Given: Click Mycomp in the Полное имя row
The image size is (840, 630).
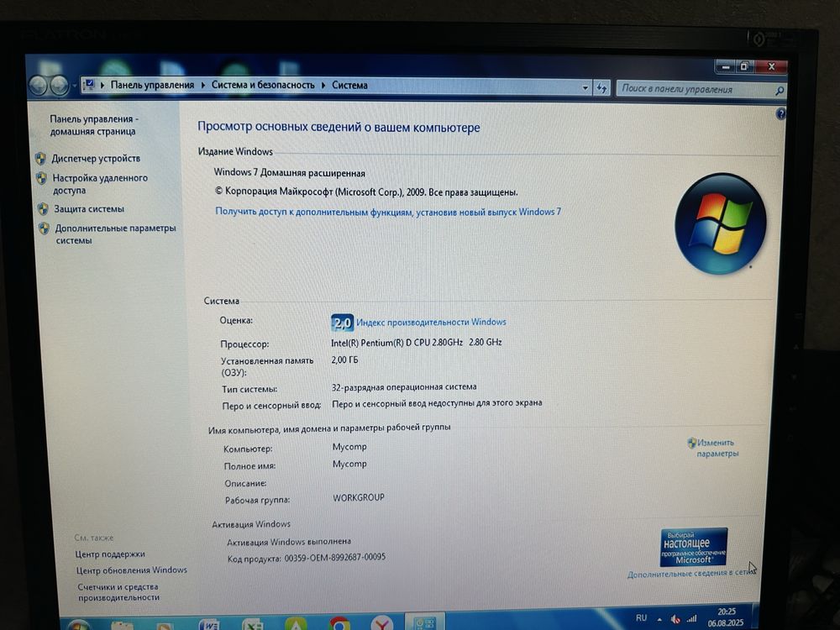Looking at the screenshot, I should pos(349,464).
